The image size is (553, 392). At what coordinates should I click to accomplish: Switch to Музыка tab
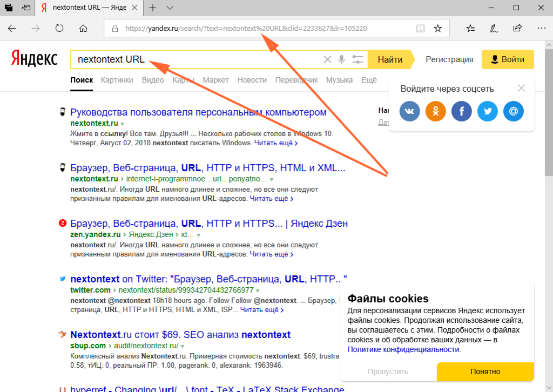coord(339,80)
